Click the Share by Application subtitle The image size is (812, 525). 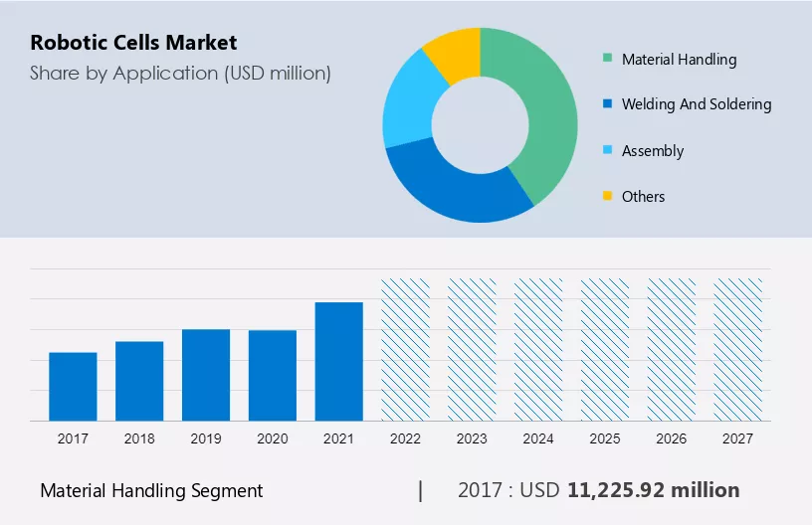180,74
